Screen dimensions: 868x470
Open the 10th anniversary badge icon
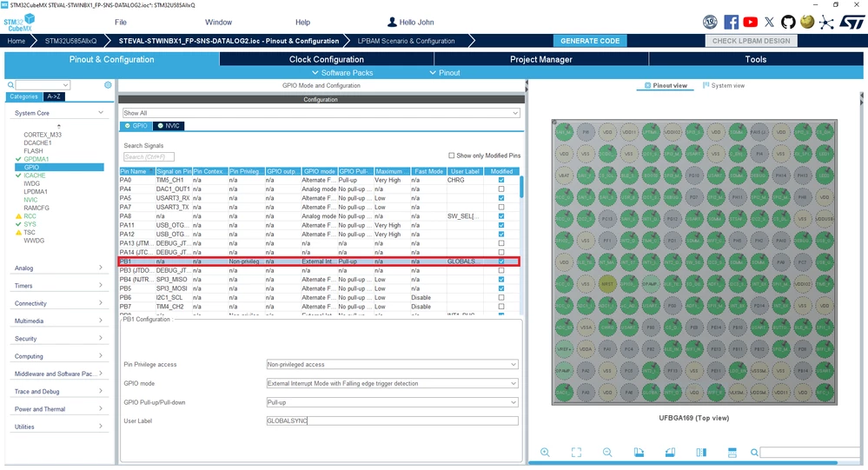click(x=710, y=22)
